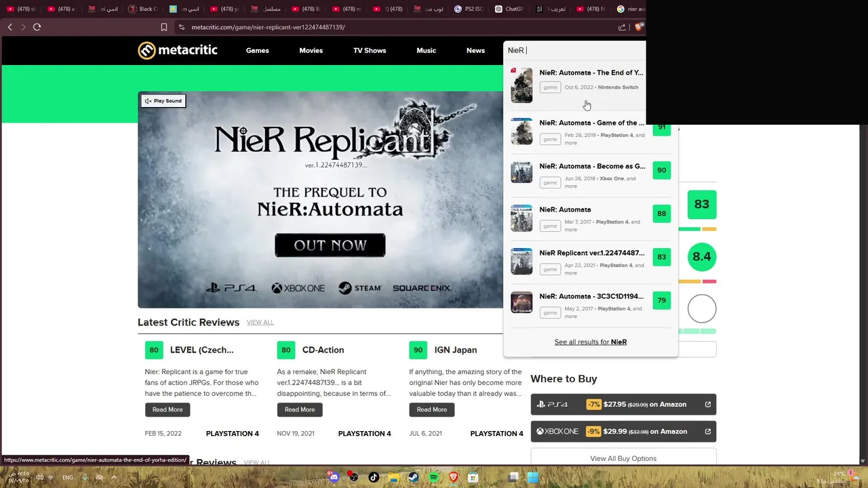Click thumbnail of the 3C3C1D1194 result
The height and width of the screenshot is (488, 868).
tap(521, 302)
